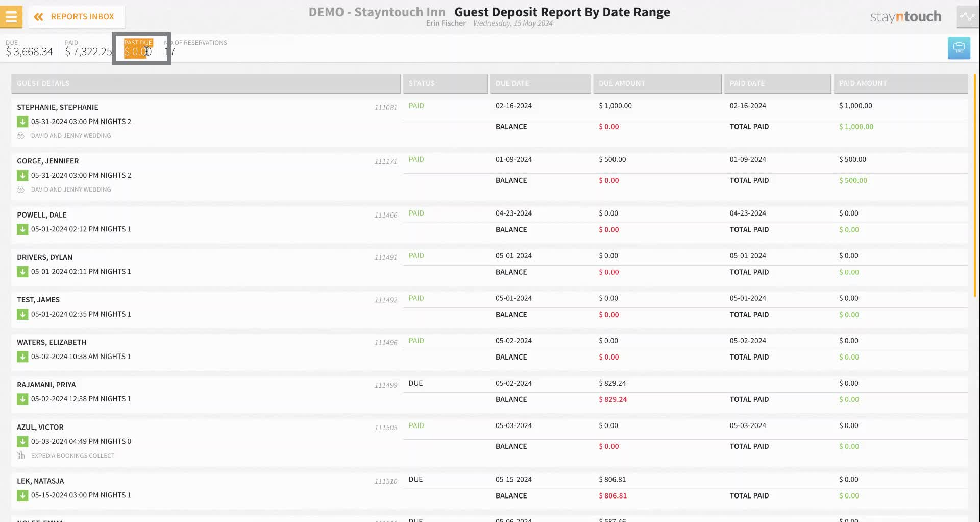Viewport: 980px width, 522px height.
Task: Click the print report icon
Action: click(x=959, y=49)
